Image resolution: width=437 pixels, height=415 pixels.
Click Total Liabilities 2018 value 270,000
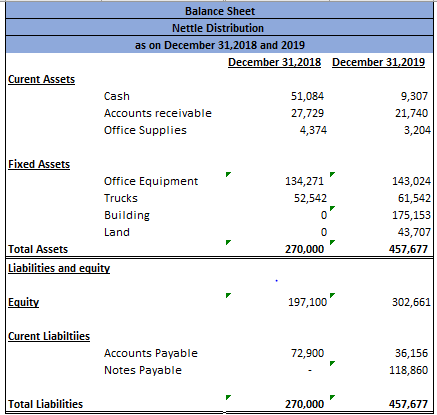coord(304,404)
